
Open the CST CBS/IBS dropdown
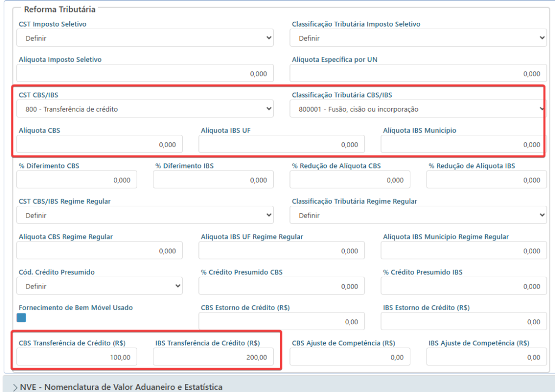(145, 109)
